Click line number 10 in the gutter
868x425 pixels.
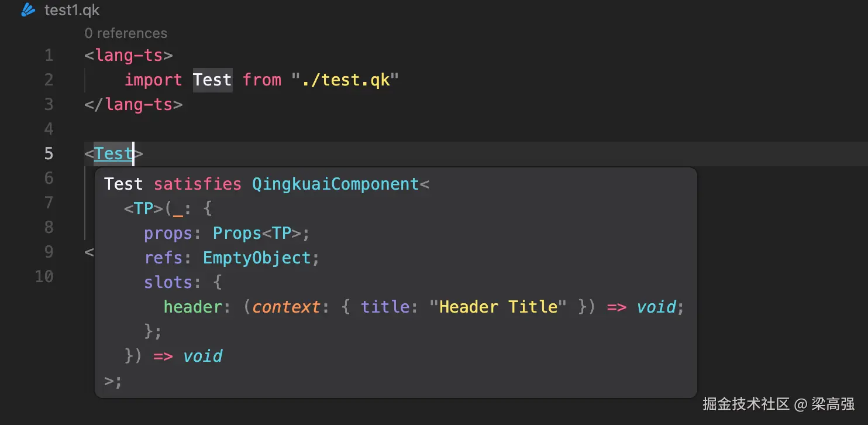point(44,276)
